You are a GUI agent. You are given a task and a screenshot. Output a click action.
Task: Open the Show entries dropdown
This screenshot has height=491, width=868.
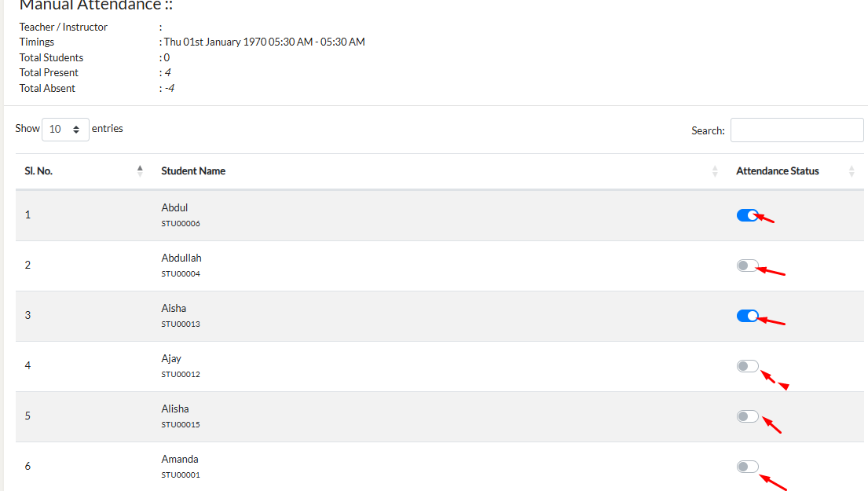[65, 130]
